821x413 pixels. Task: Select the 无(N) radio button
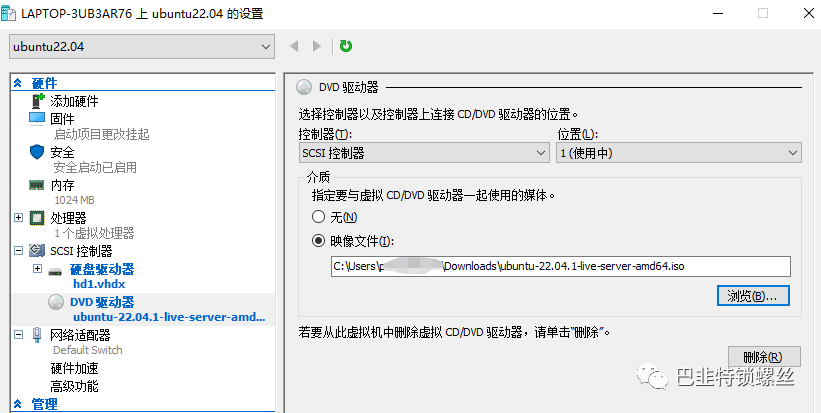tap(318, 217)
